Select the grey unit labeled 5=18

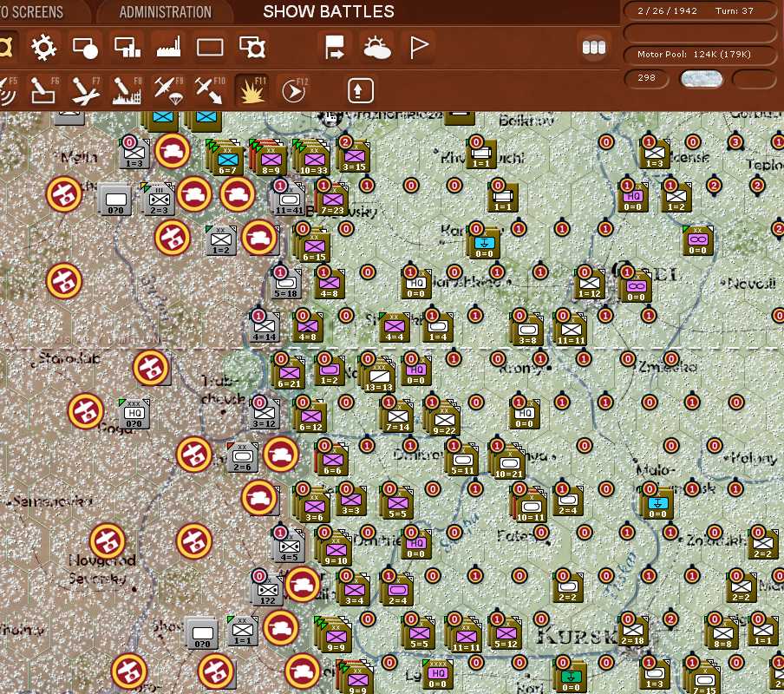click(x=286, y=285)
